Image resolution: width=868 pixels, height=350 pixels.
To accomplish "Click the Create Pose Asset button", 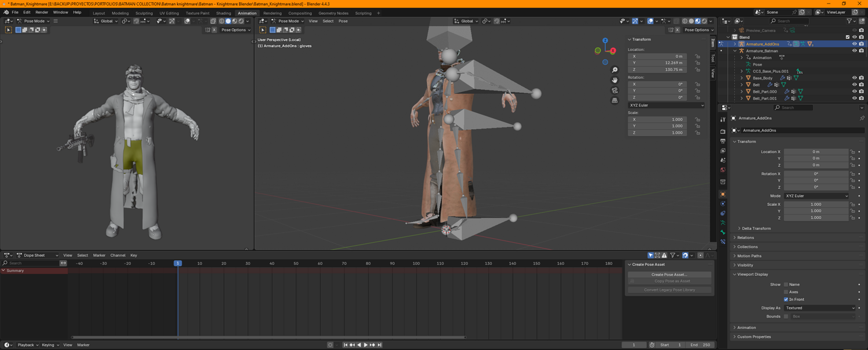I will click(670, 275).
